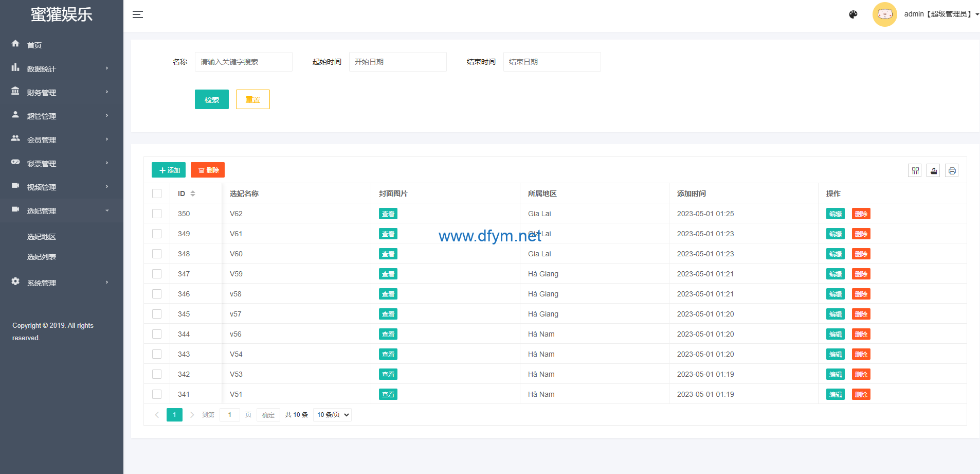The width and height of the screenshot is (980, 474).
Task: Click the 重置 reset button
Action: [x=253, y=99]
